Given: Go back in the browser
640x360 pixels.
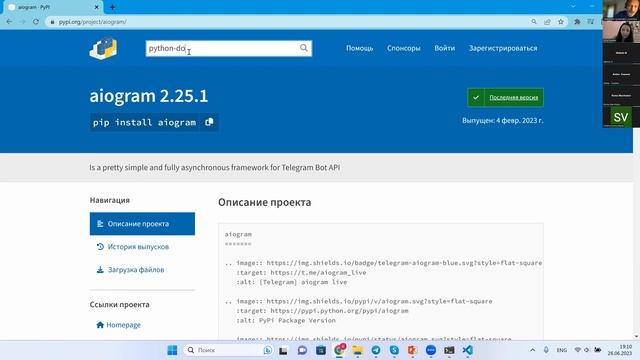Looking at the screenshot, I should (x=9, y=22).
